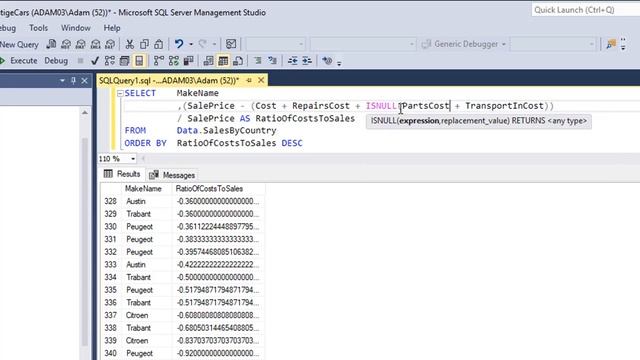Switch output to Results to File
The image size is (640, 360).
click(238, 61)
